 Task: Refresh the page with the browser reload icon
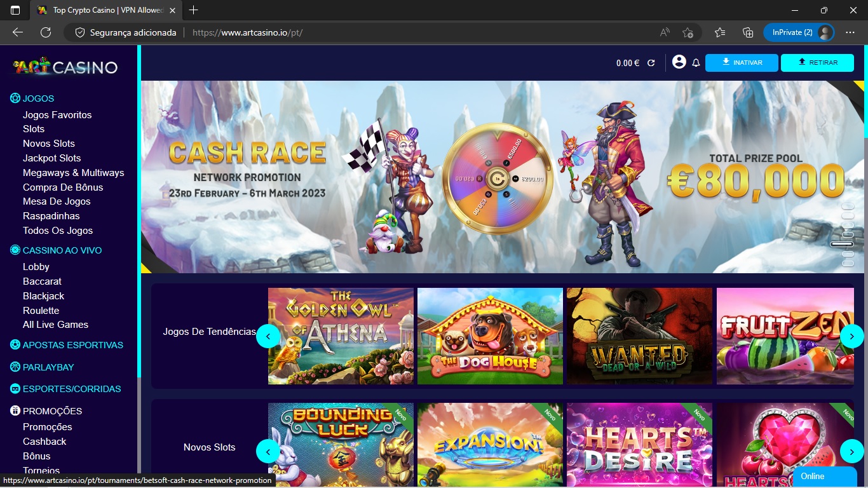coord(46,32)
